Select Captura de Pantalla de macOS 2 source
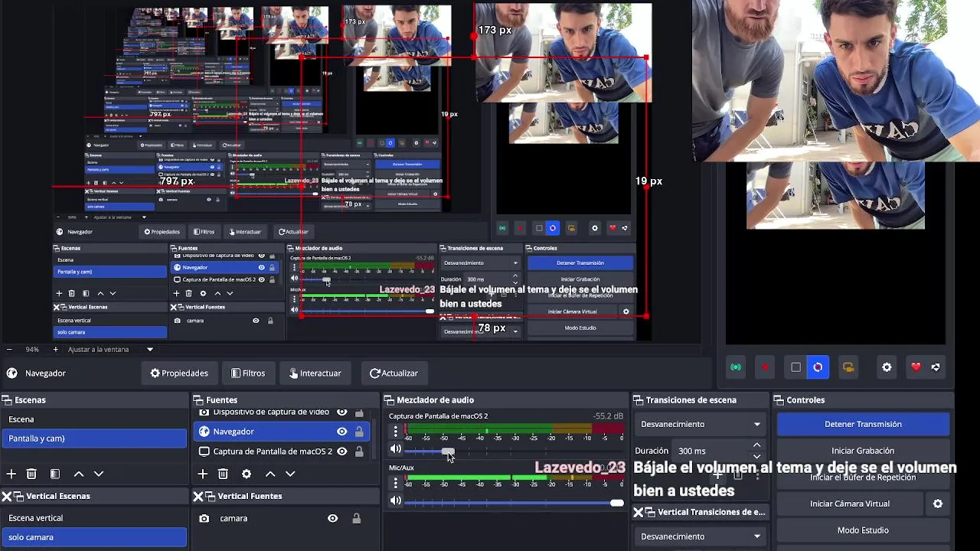980x551 pixels. pos(282,452)
